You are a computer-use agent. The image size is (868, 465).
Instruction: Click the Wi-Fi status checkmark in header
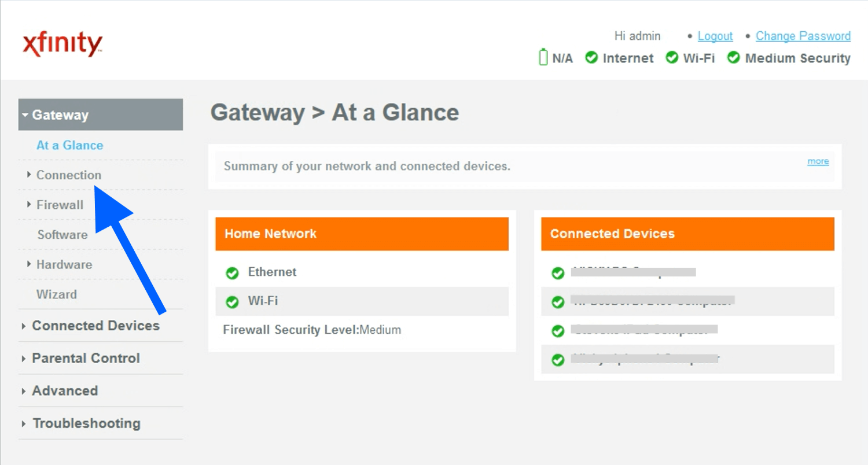coord(672,58)
